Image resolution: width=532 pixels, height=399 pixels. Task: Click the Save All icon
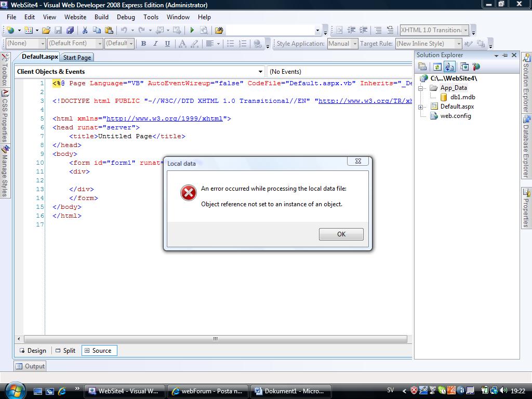(70, 30)
